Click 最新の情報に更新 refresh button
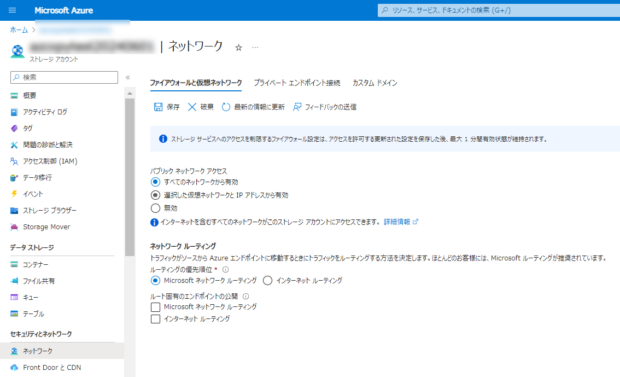This screenshot has width=620, height=377. pyautogui.click(x=253, y=107)
